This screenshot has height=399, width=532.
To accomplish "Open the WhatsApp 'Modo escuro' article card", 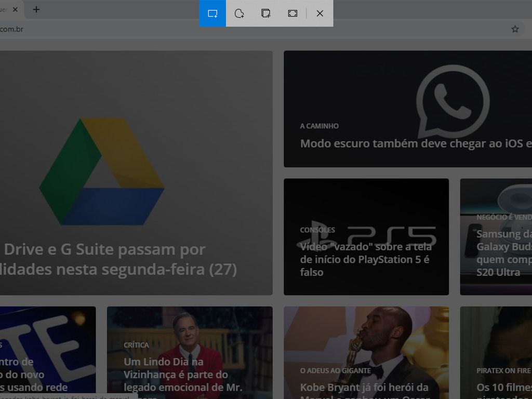I will pyautogui.click(x=408, y=109).
